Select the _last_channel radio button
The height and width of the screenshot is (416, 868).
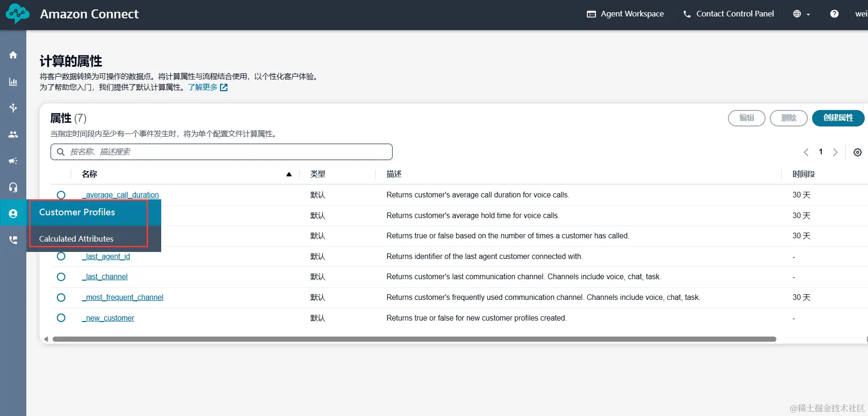(x=61, y=277)
